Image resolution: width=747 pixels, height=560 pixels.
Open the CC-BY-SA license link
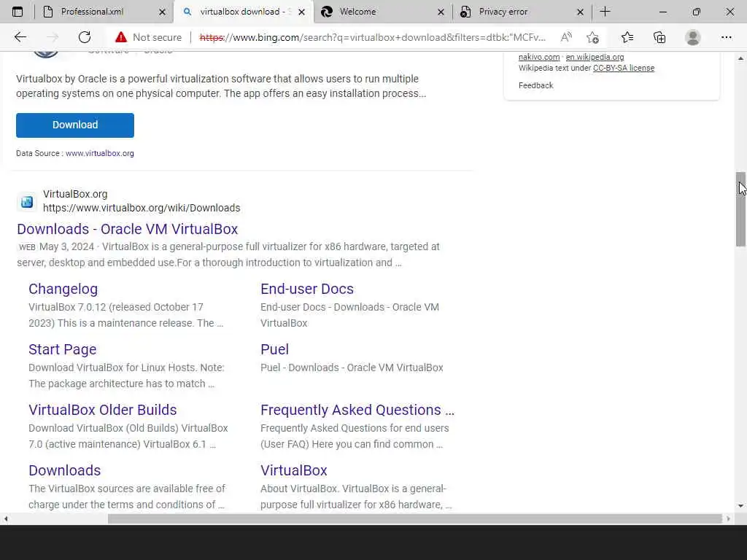(624, 68)
